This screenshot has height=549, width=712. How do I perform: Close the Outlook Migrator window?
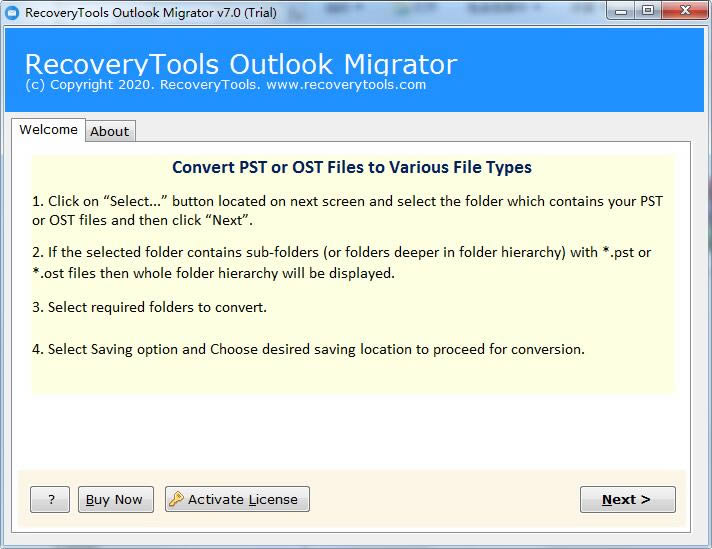pos(686,11)
